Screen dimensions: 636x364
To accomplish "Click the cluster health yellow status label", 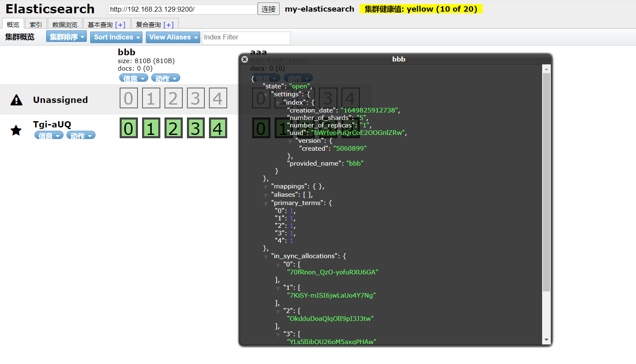I will pos(421,9).
